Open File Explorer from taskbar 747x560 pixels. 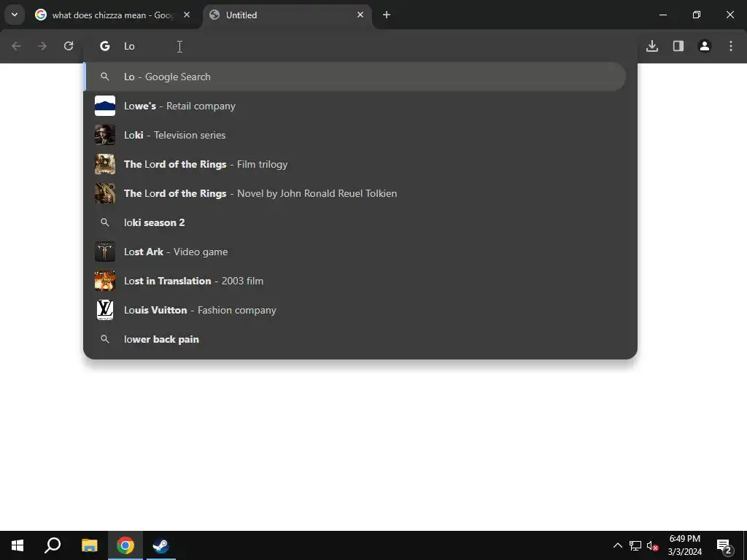[89, 545]
